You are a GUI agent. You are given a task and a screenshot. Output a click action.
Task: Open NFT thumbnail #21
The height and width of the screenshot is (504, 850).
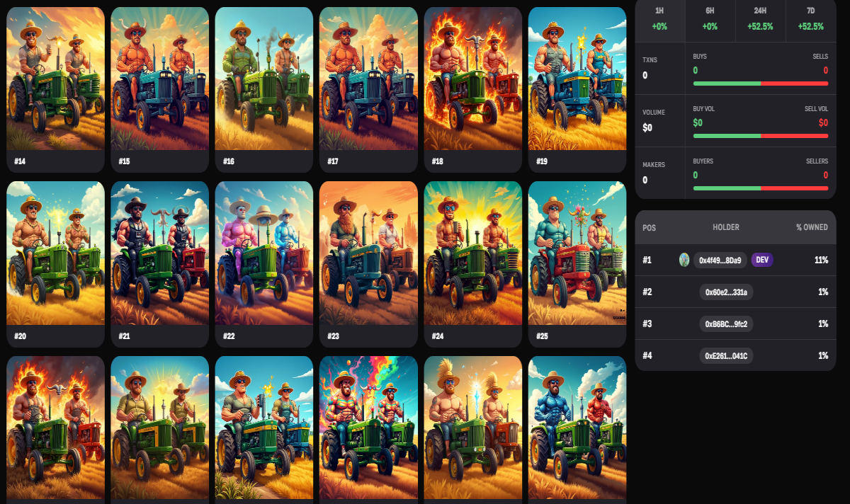[x=160, y=253]
